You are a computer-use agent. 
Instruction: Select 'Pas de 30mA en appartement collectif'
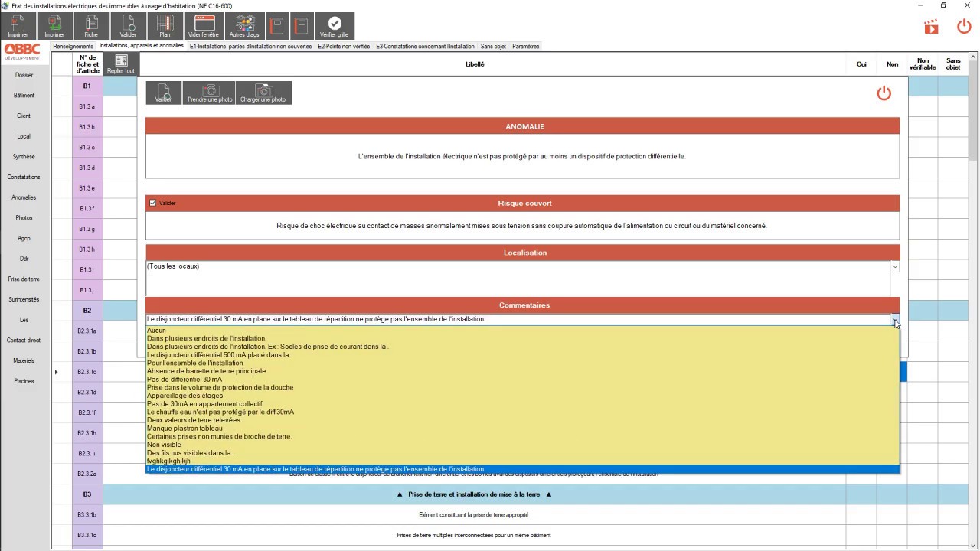pos(523,404)
